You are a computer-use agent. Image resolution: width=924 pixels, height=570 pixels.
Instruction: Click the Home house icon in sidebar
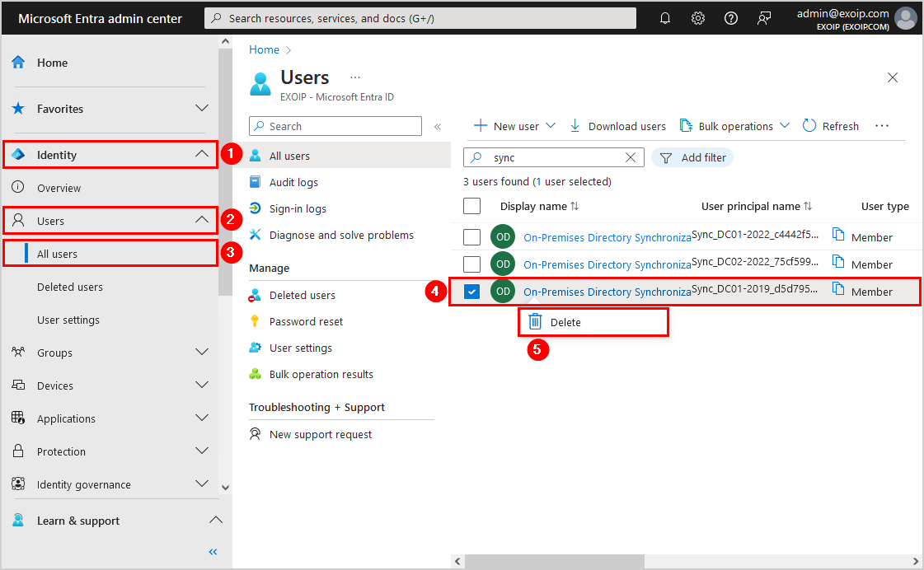tap(18, 63)
